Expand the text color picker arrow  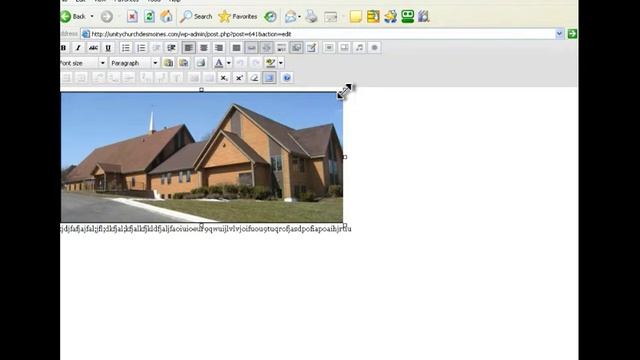click(229, 63)
